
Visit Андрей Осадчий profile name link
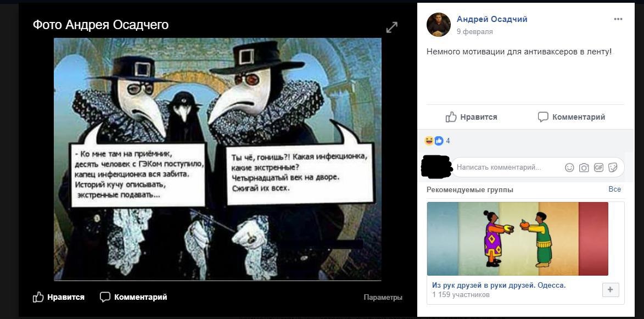(492, 19)
